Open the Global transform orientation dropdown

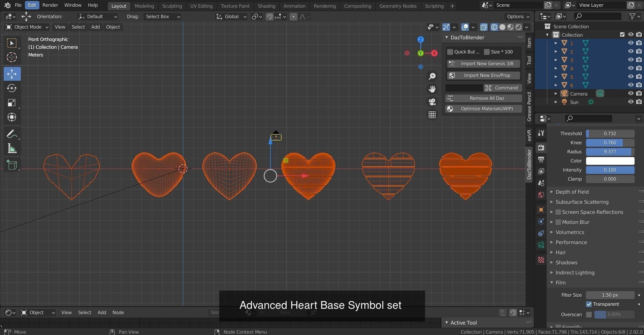click(x=231, y=16)
